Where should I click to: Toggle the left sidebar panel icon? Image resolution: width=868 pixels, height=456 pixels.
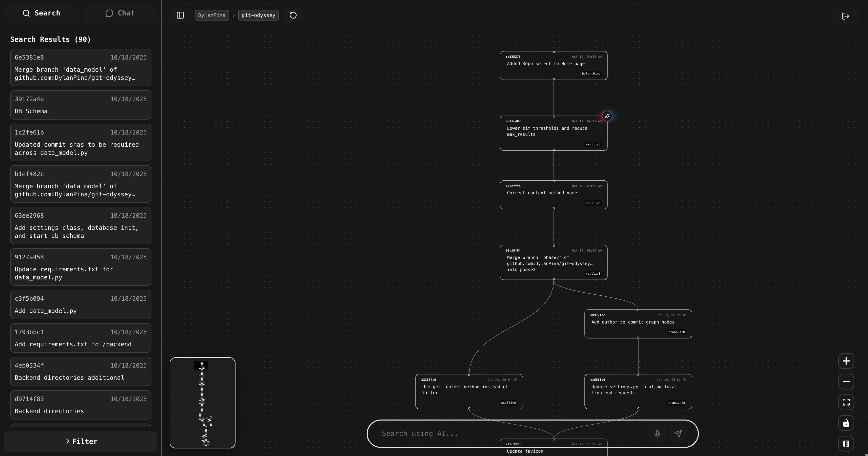pos(180,15)
